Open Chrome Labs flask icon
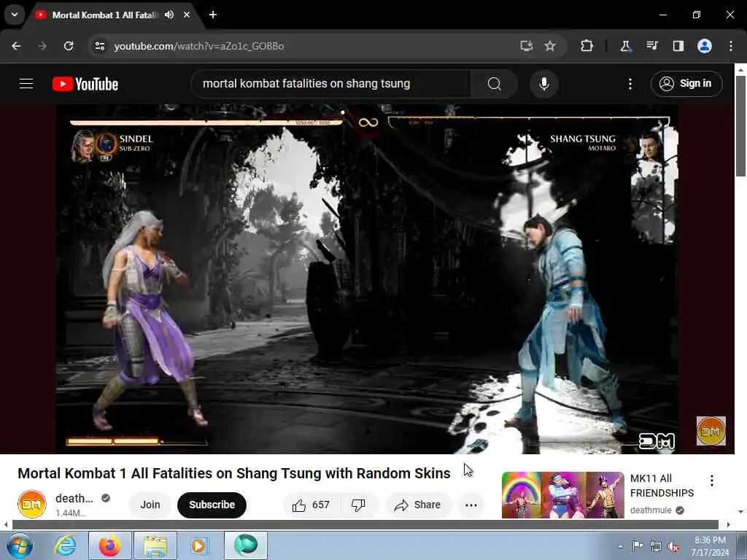The width and height of the screenshot is (747, 560). tap(625, 46)
